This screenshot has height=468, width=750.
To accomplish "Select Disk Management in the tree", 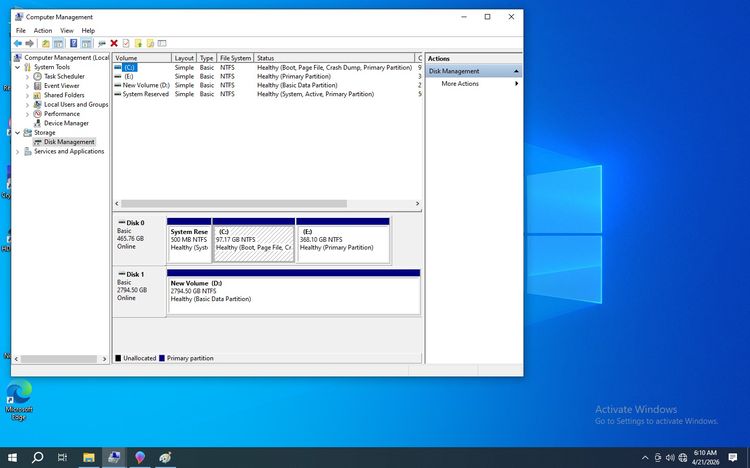I will tap(69, 142).
